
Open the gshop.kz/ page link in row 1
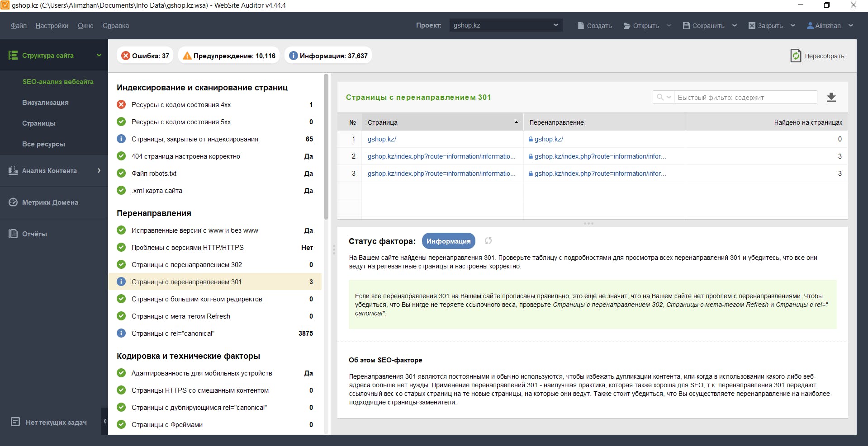point(382,139)
